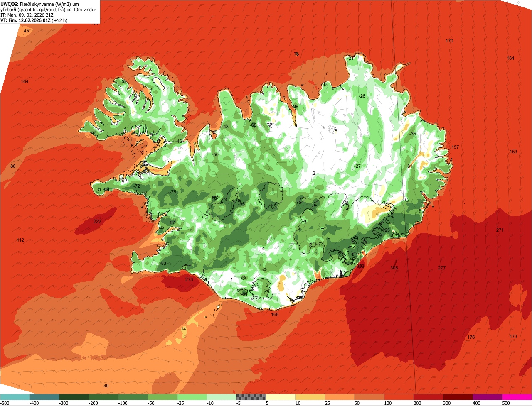Click the map value 273 off the southwest coast
This screenshot has width=532, height=406.
coord(189,279)
